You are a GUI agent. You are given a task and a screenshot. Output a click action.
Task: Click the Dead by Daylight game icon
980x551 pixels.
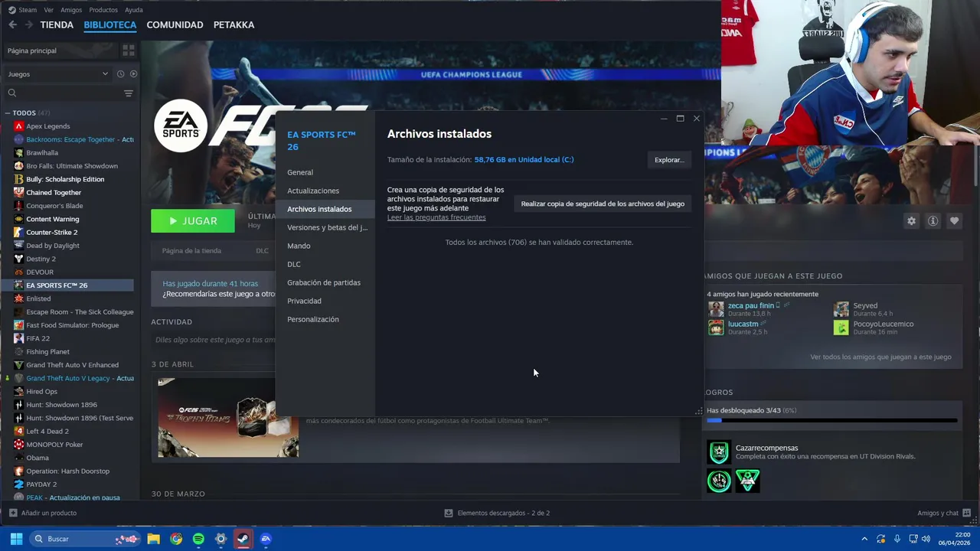[x=18, y=246]
